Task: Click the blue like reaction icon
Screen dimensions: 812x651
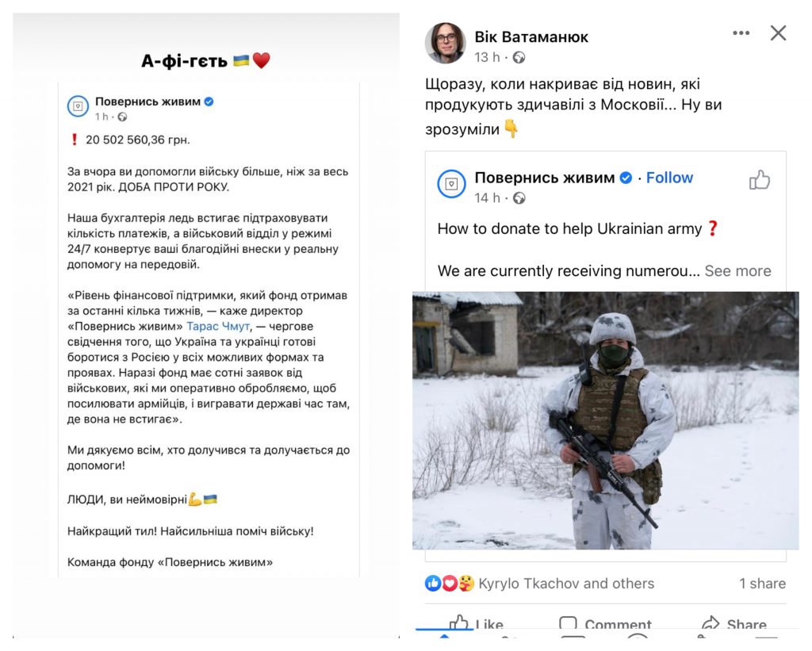Action: point(433,584)
